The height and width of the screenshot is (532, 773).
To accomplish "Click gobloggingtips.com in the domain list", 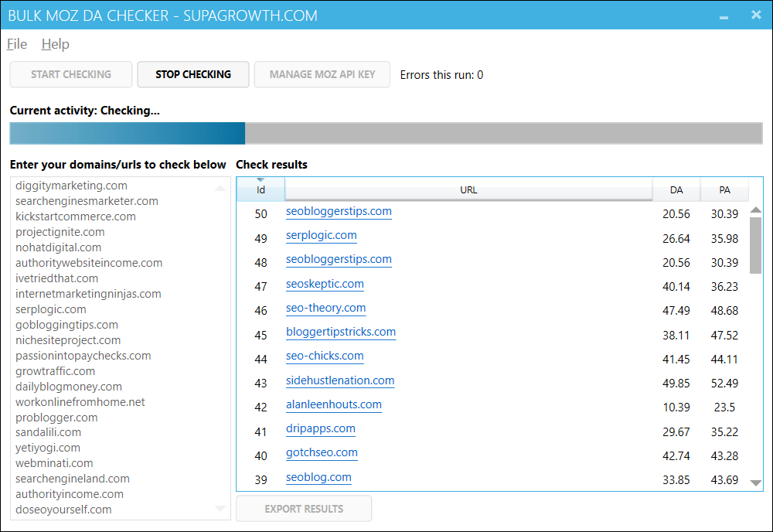I will click(x=67, y=325).
